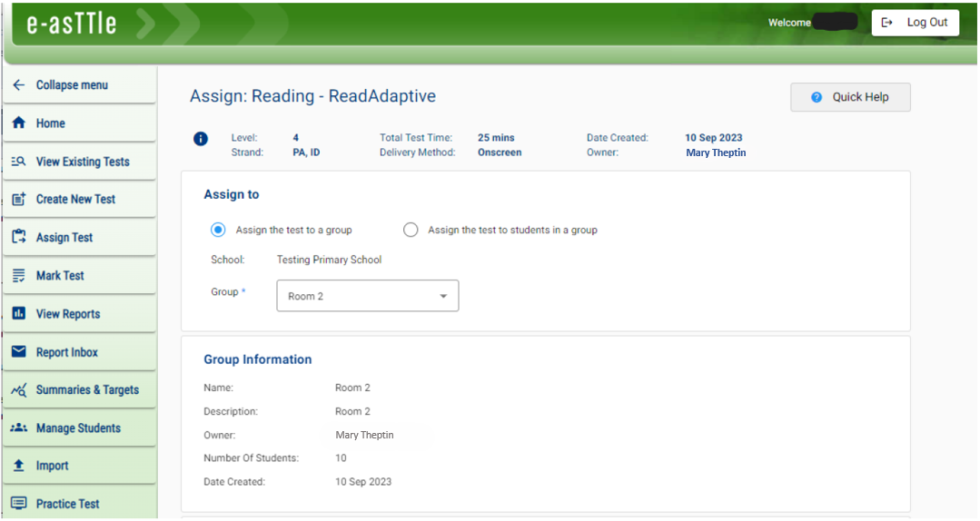This screenshot has width=980, height=521.
Task: Click the Assign Test clipboard icon
Action: (x=18, y=237)
